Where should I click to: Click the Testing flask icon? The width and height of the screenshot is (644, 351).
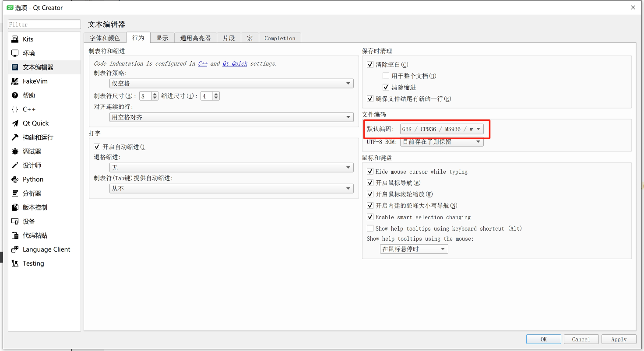tap(15, 263)
